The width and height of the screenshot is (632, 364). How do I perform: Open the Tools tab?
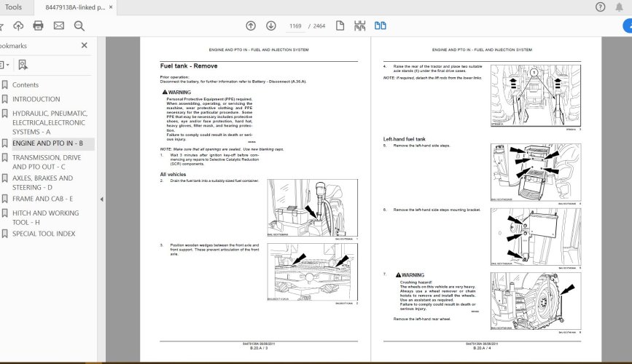pos(13,7)
